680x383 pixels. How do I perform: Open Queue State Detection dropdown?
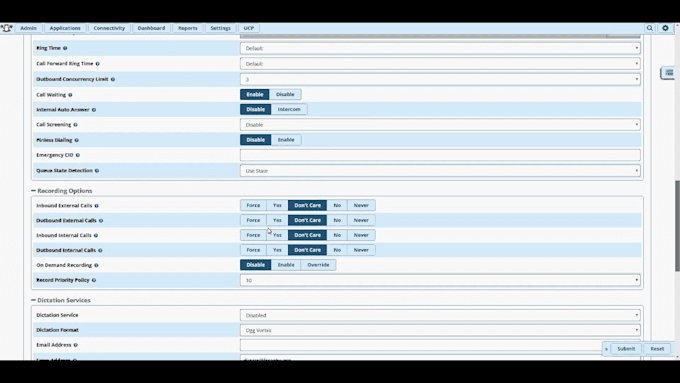tap(440, 171)
